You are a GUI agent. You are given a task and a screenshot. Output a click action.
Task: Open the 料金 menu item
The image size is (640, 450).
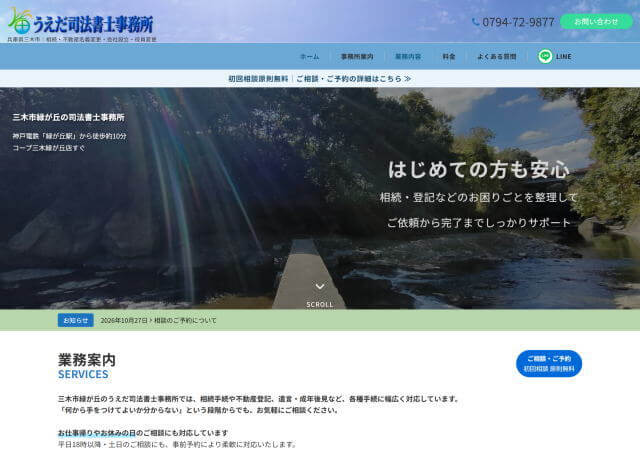(x=449, y=56)
